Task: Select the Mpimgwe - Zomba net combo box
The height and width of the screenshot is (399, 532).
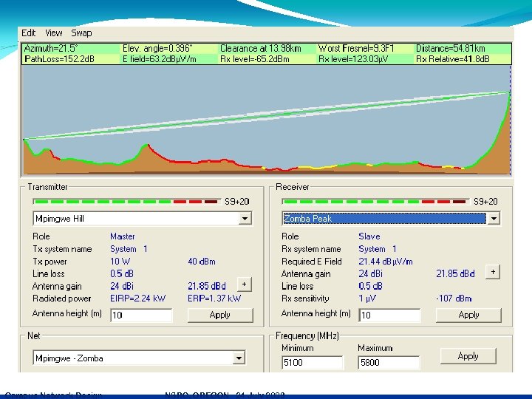Action: pyautogui.click(x=139, y=358)
